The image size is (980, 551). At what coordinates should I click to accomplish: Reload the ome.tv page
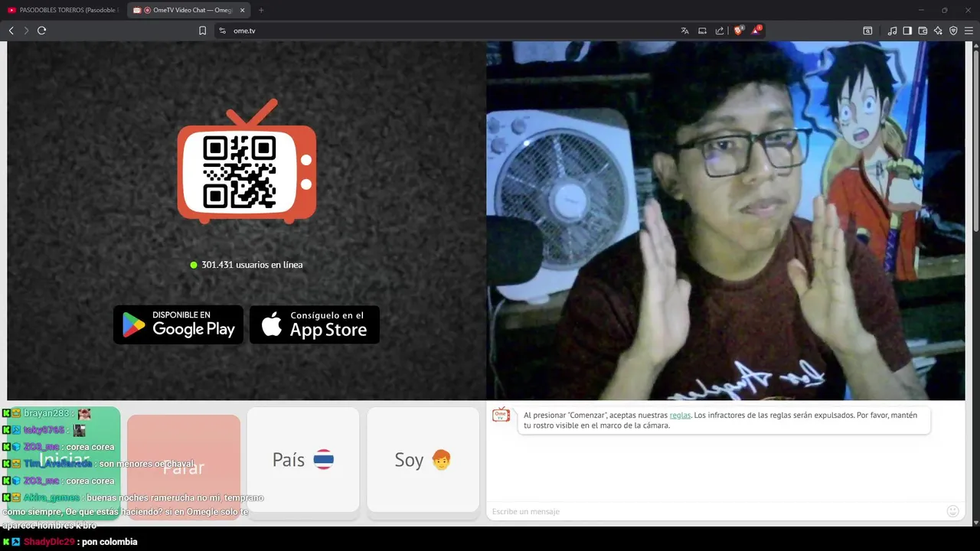click(42, 31)
